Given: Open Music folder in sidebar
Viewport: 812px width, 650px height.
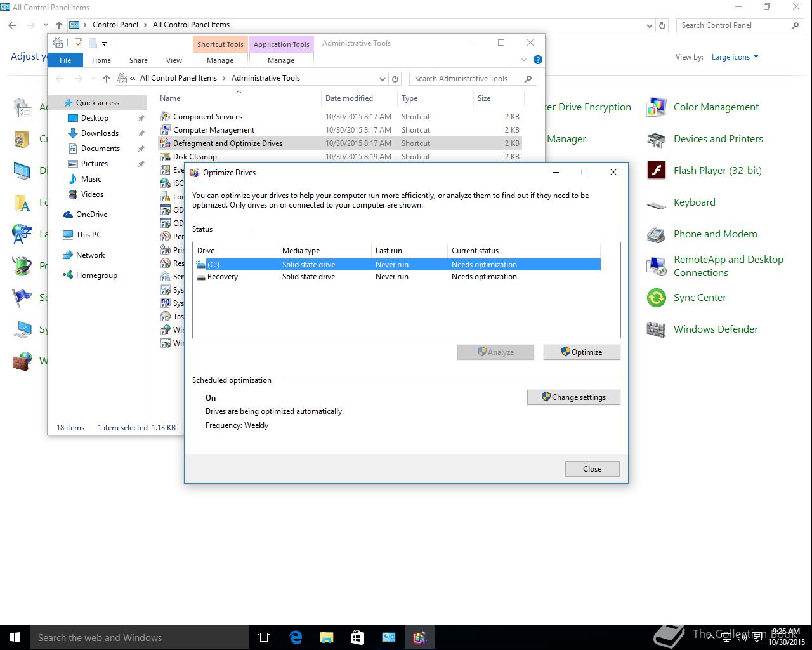Looking at the screenshot, I should (x=91, y=179).
